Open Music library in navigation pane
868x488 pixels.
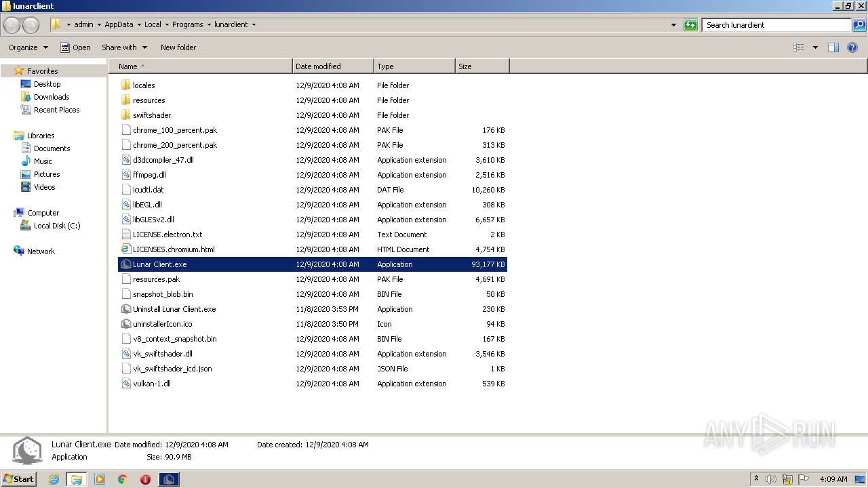[43, 161]
